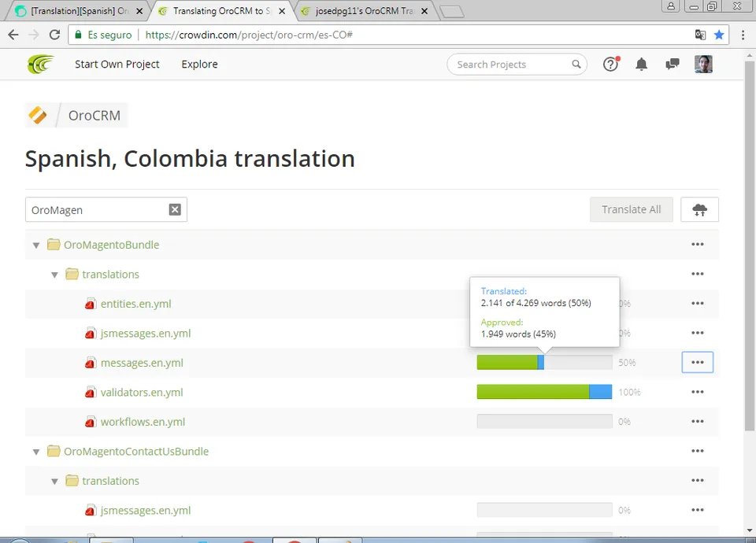Click the cloud download/upload button
Viewport: 756px width, 543px height.
[x=699, y=209]
